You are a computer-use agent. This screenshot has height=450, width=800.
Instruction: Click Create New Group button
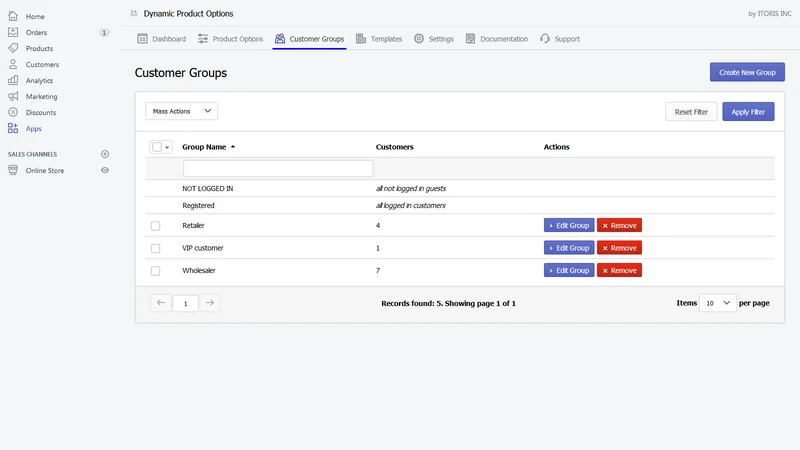(747, 72)
